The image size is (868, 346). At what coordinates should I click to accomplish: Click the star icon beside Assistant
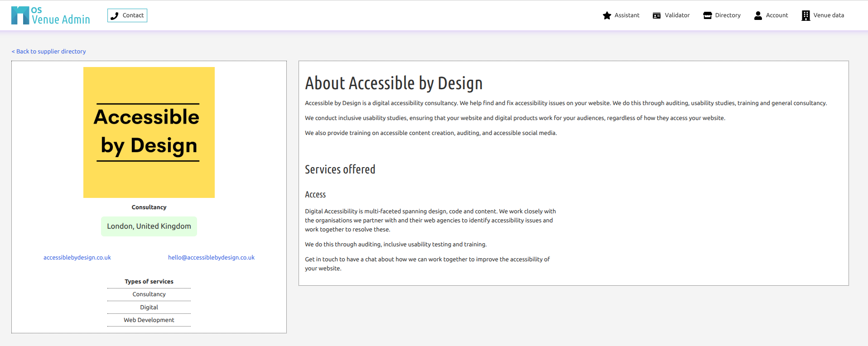click(607, 15)
